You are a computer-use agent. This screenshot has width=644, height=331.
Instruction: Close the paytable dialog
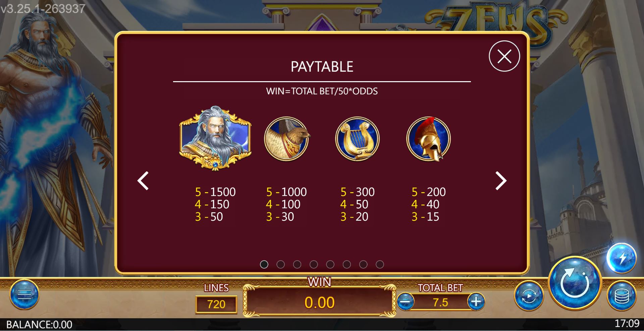point(504,56)
